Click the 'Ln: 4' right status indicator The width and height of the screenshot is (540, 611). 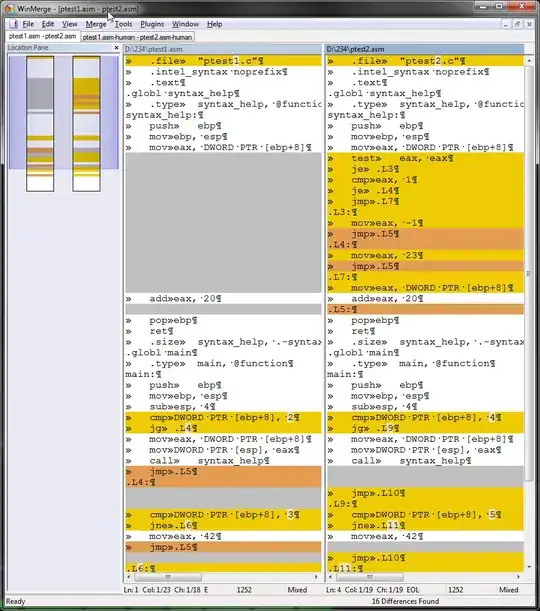pos(333,590)
